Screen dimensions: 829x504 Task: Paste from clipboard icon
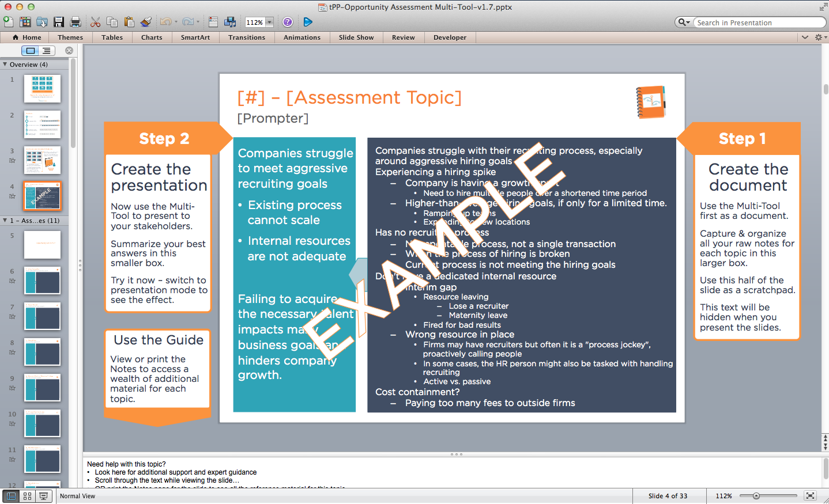129,22
